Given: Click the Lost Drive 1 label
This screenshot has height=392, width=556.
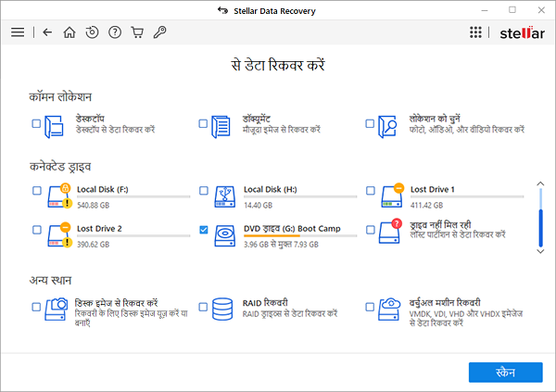Looking at the screenshot, I should click(432, 189).
